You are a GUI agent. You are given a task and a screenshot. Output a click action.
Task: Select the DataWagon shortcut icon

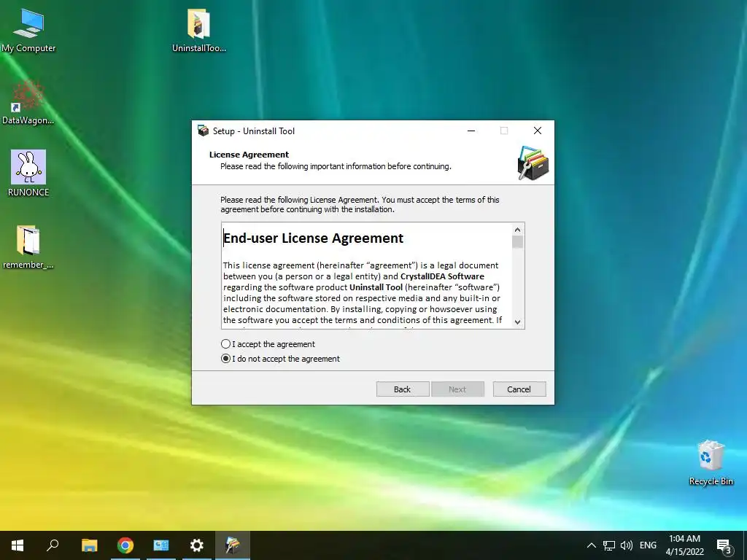click(28, 102)
